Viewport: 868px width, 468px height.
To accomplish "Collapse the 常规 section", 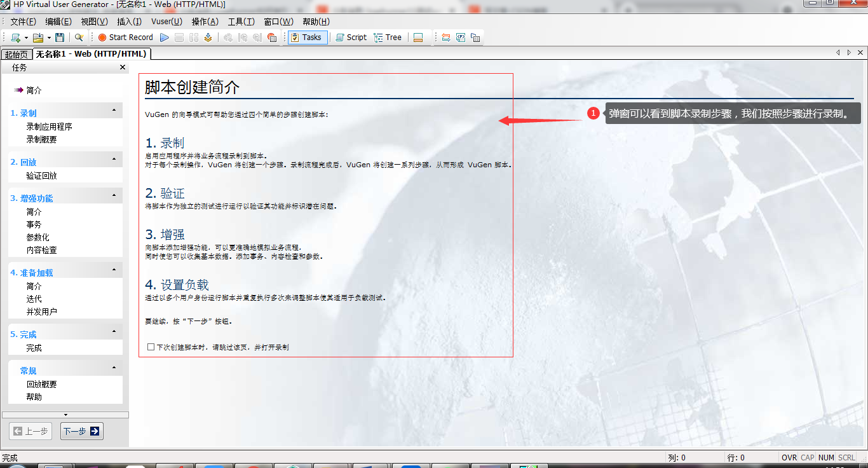I will point(114,368).
